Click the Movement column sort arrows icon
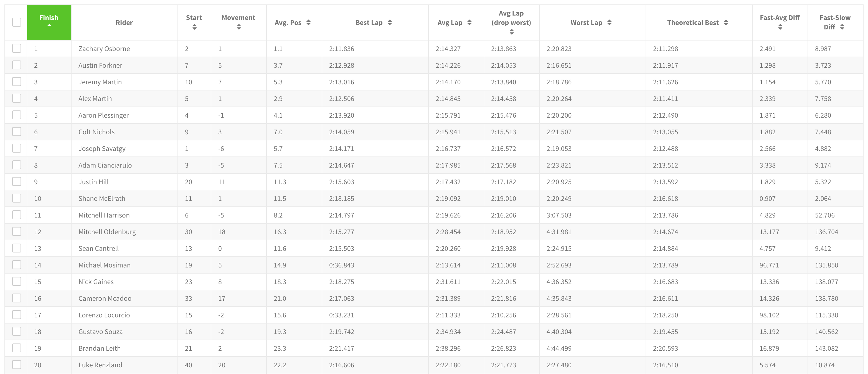 coord(238,27)
